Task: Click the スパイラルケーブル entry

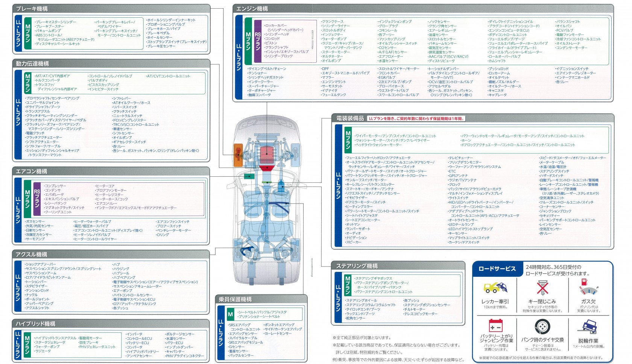Action: pyautogui.click(x=242, y=338)
